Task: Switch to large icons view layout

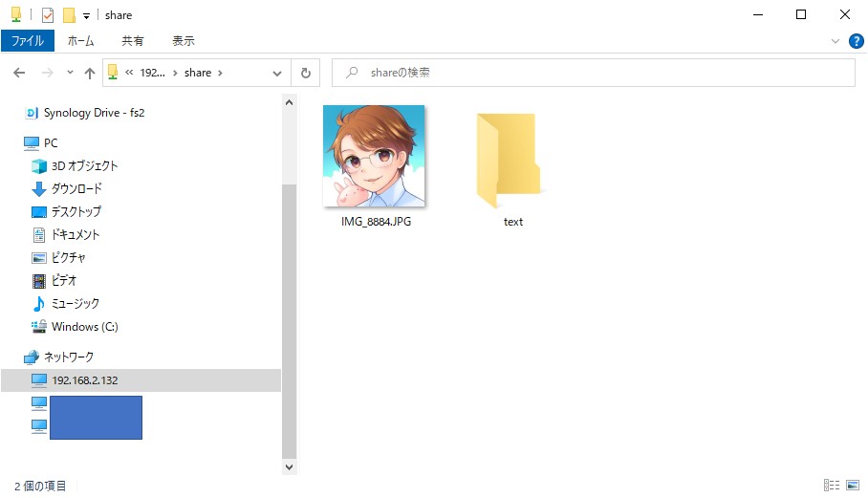Action: tap(853, 486)
